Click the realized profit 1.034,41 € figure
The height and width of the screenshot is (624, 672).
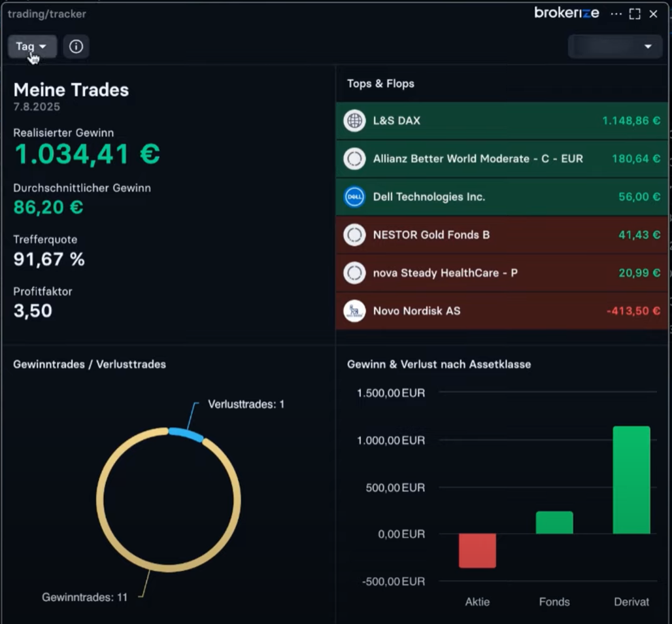(87, 154)
